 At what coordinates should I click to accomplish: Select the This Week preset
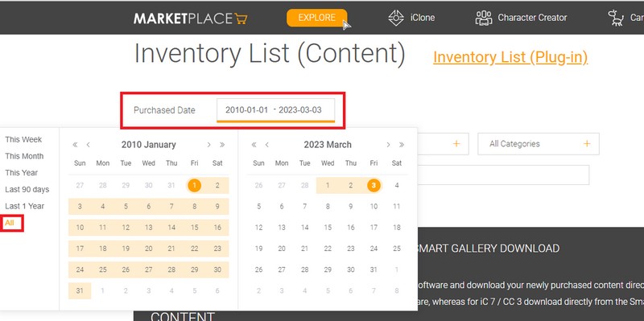pos(23,139)
